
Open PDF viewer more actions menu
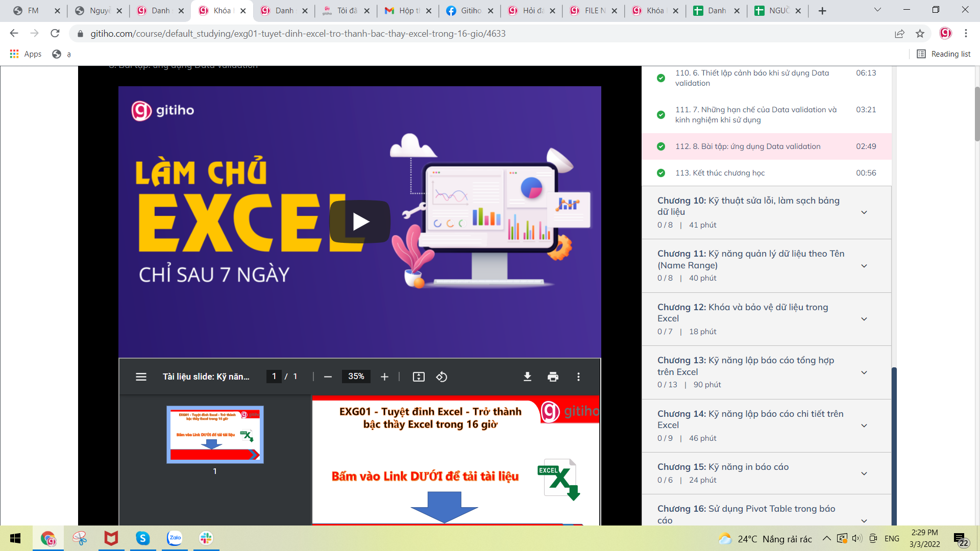click(578, 377)
